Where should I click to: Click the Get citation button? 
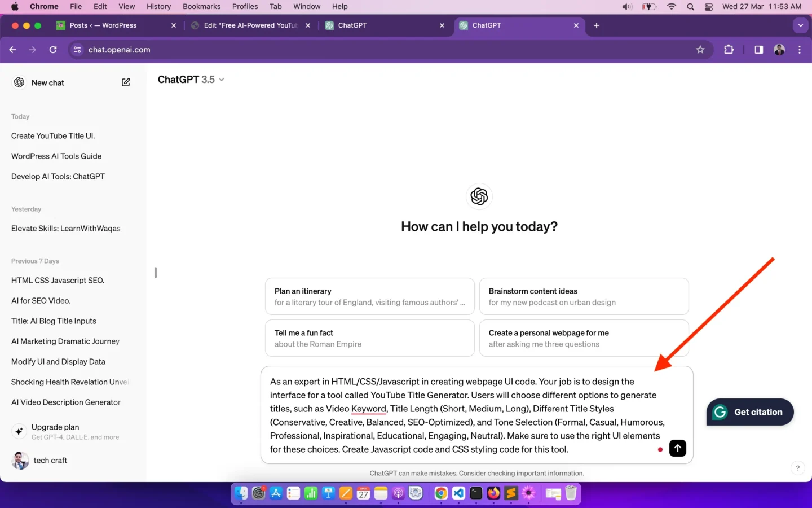[750, 412]
